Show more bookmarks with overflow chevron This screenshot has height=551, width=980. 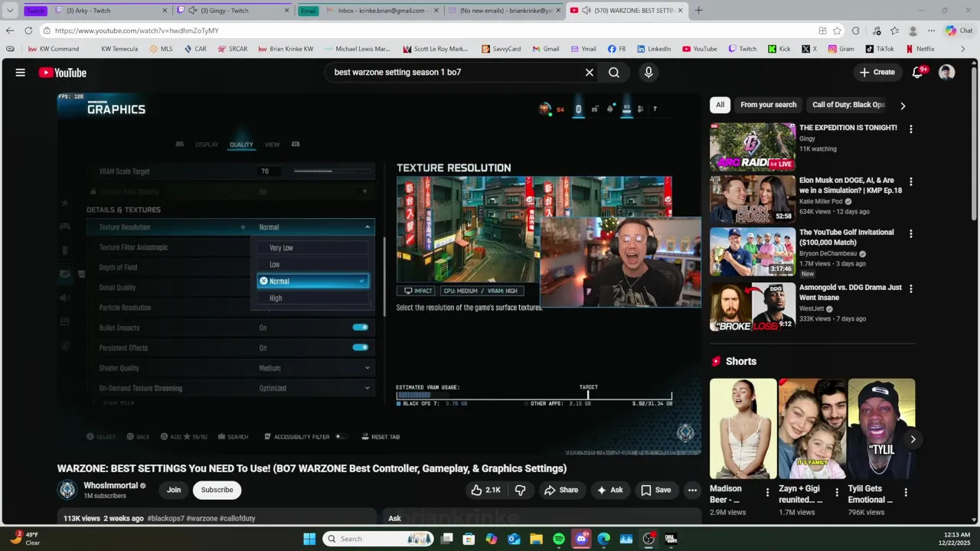tap(963, 49)
